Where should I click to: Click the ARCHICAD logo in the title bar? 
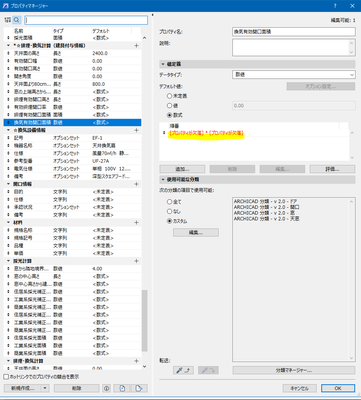6,6
